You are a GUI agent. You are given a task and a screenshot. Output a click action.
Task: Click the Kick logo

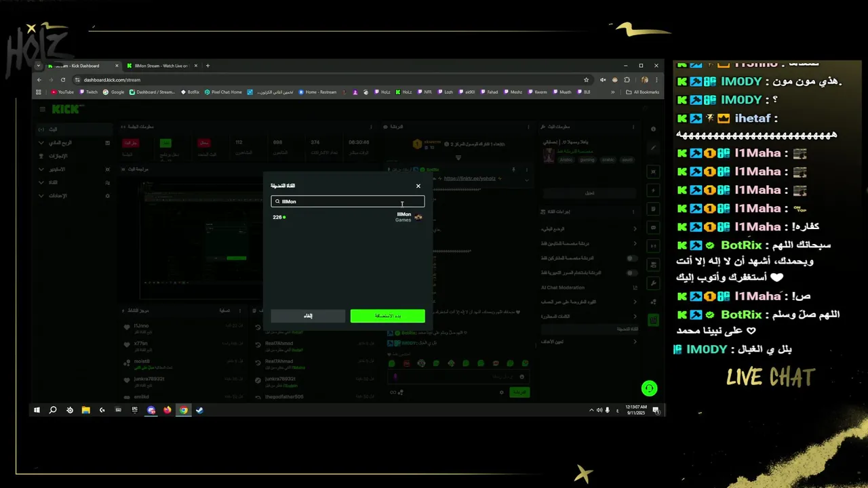(x=67, y=109)
